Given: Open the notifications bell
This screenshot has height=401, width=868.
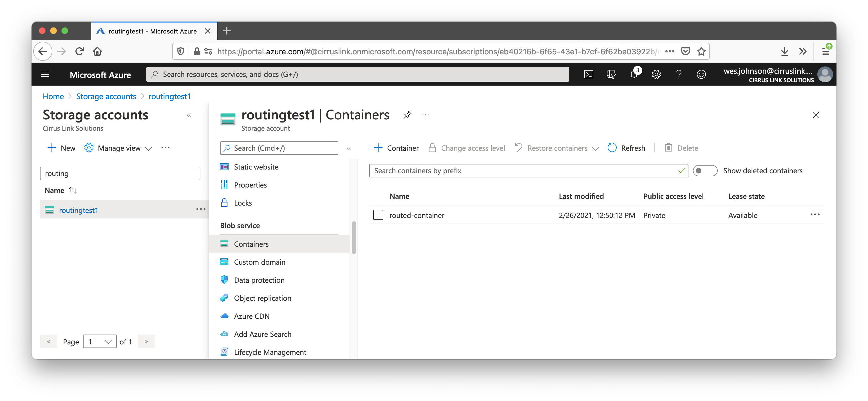Looking at the screenshot, I should pyautogui.click(x=634, y=75).
